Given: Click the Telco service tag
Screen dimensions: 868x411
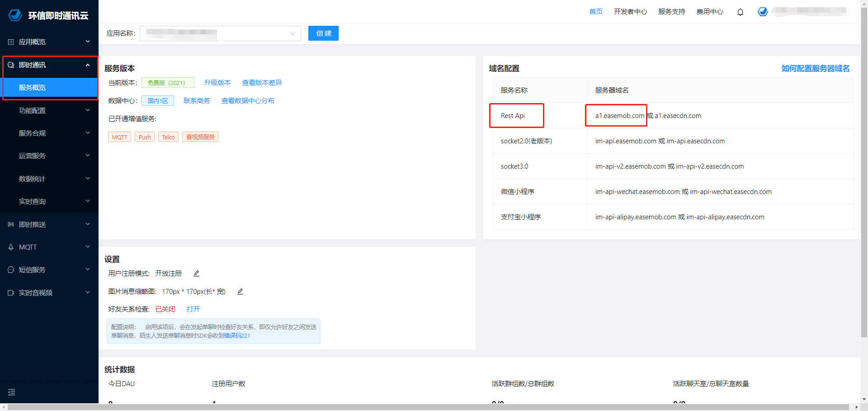Looking at the screenshot, I should (x=168, y=137).
